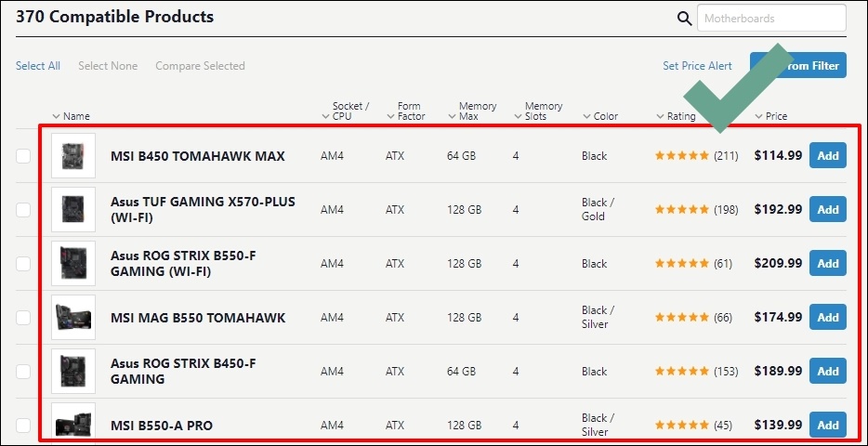
Task: Open ROG STRIX B450-F GAMING thumbnail
Action: point(73,371)
